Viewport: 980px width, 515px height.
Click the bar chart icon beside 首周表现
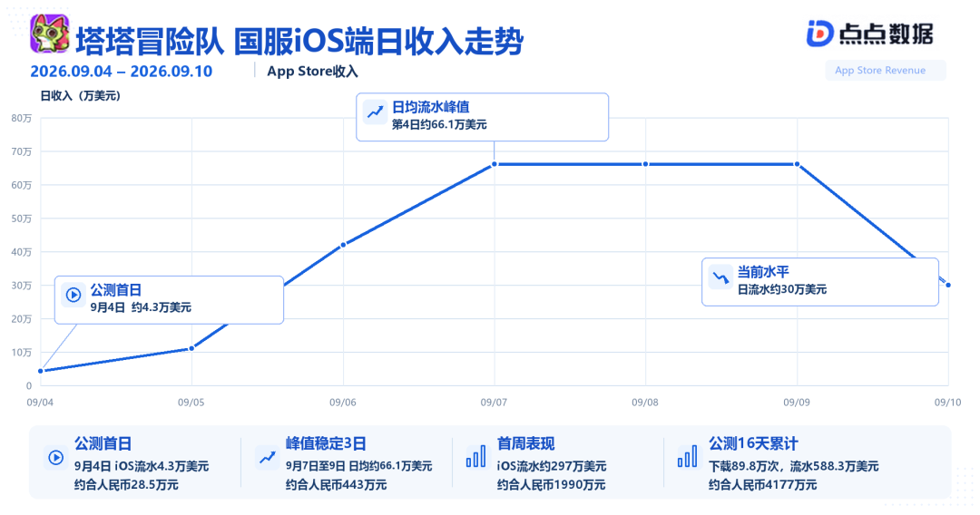coord(475,457)
